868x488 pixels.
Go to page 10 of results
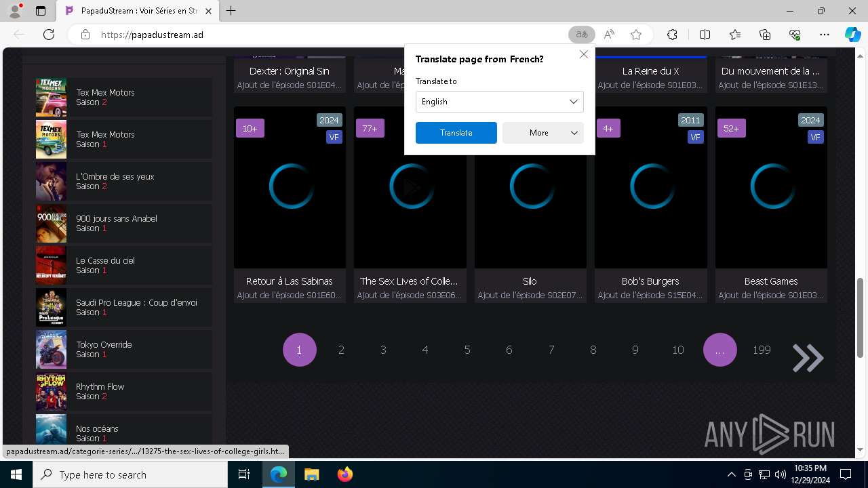point(677,350)
